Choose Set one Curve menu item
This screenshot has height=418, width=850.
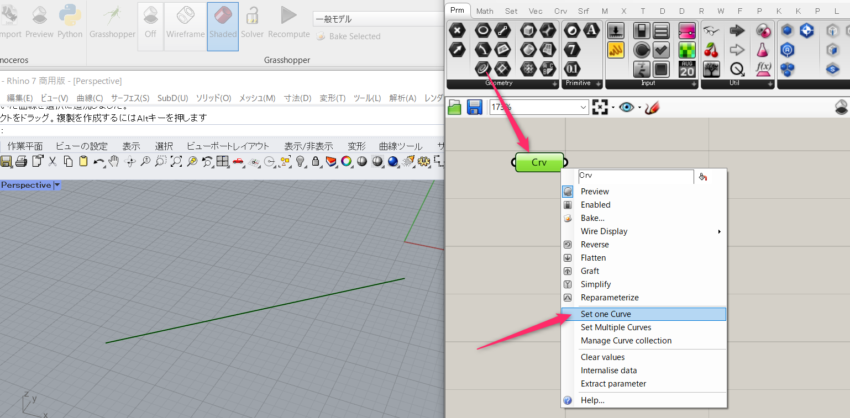(643, 314)
